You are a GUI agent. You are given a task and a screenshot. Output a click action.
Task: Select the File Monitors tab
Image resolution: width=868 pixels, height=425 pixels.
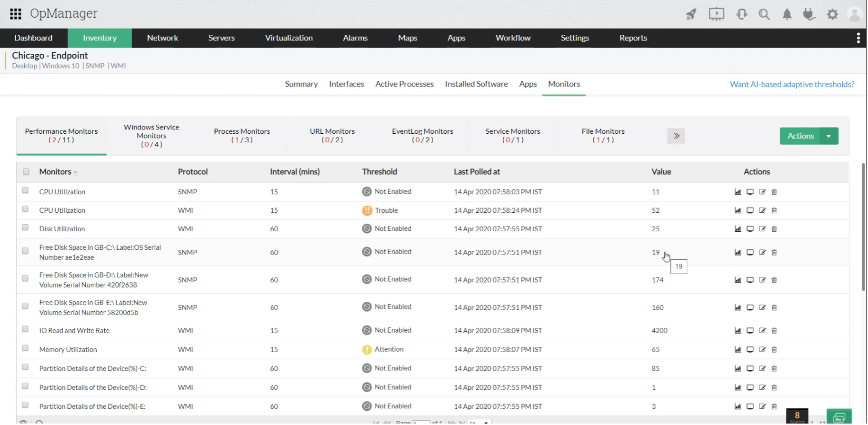click(603, 136)
